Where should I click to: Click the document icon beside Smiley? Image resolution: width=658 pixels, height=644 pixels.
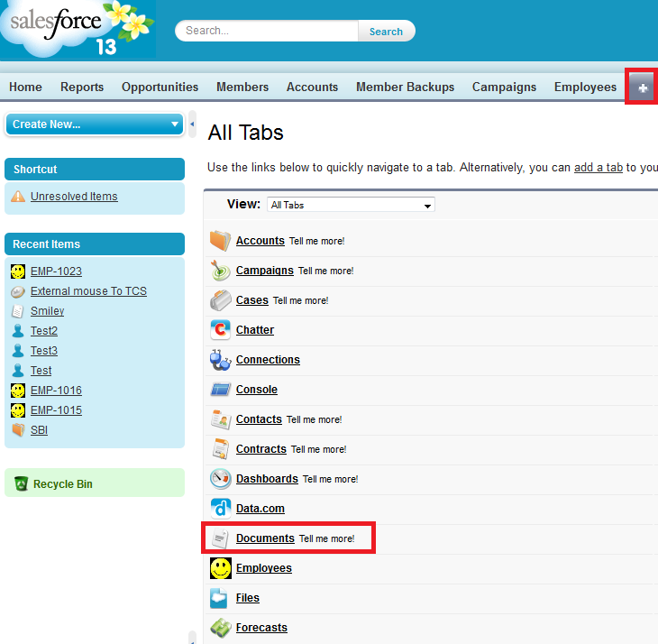point(18,311)
